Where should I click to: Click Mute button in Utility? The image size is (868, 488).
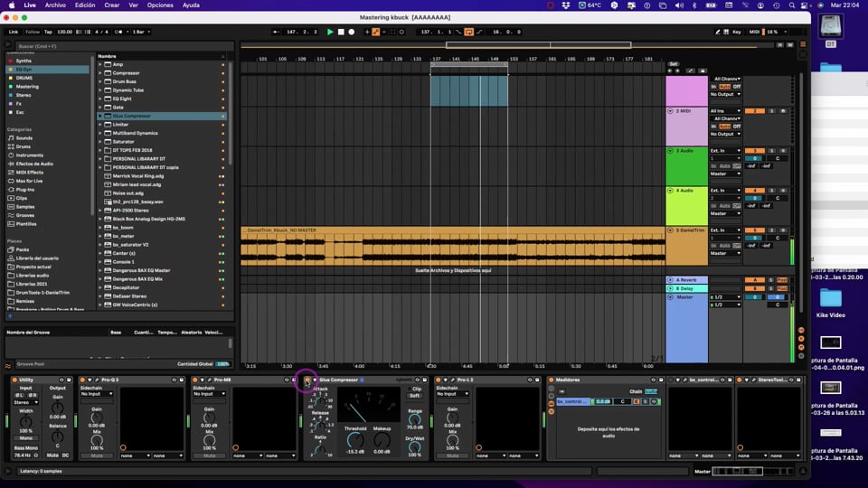pyautogui.click(x=52, y=455)
